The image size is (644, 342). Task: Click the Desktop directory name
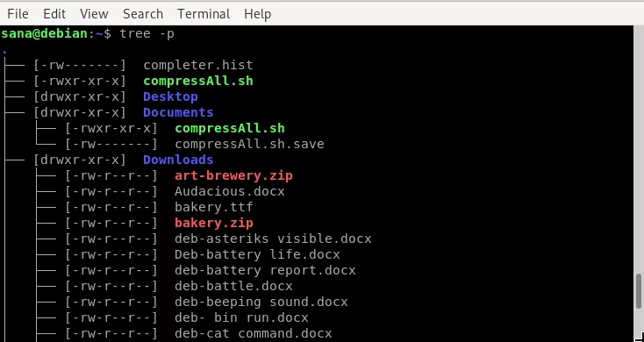click(170, 96)
